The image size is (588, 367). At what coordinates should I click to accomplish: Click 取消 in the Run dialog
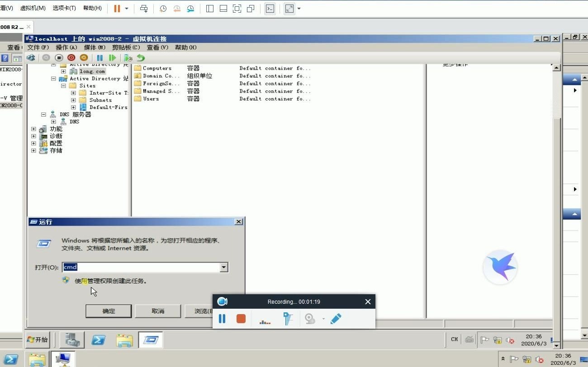[158, 311]
